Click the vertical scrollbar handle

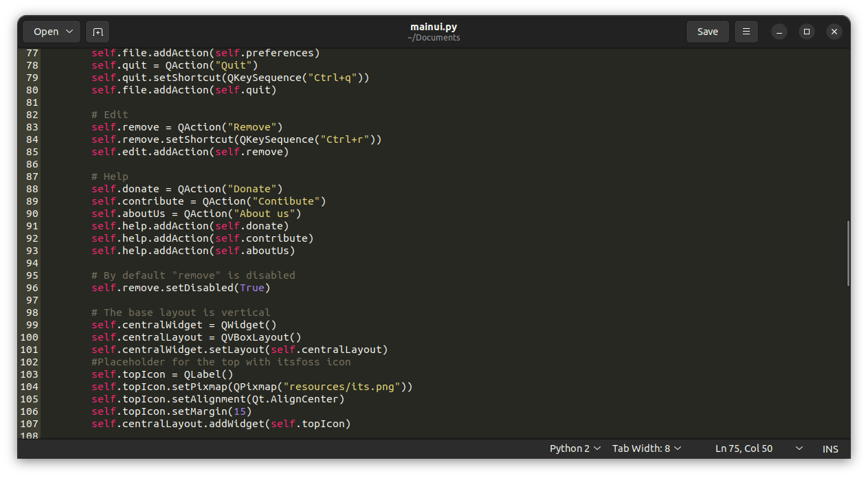point(847,254)
